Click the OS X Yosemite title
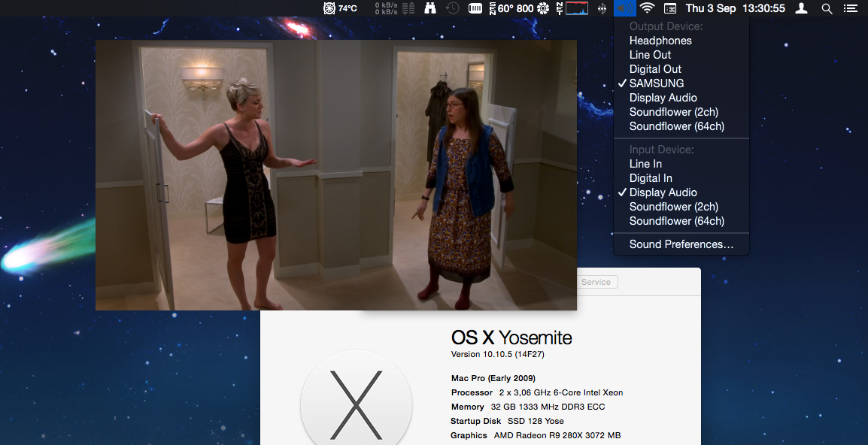The width and height of the screenshot is (868, 445). [x=511, y=337]
